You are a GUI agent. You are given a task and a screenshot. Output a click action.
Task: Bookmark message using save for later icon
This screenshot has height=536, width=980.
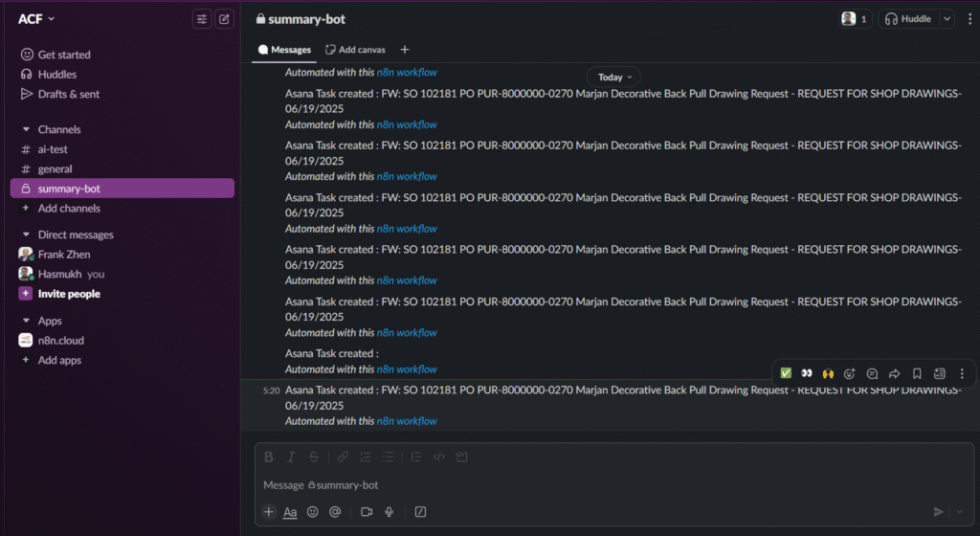(917, 373)
